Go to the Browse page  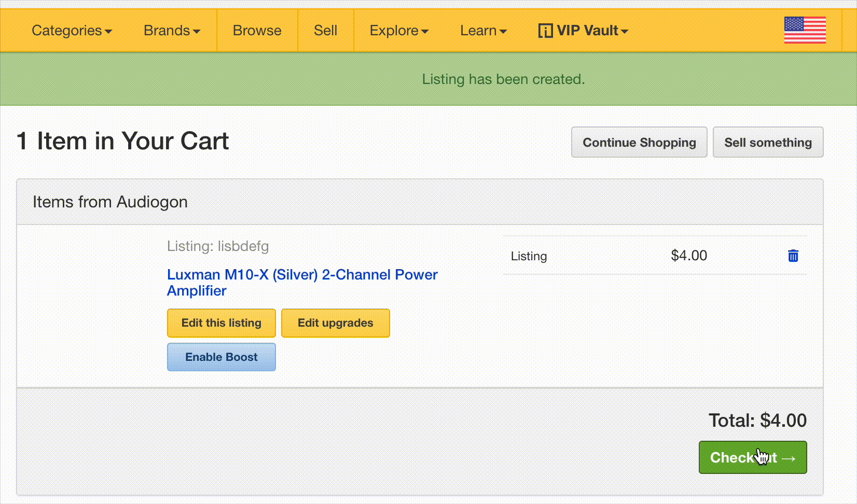click(257, 31)
